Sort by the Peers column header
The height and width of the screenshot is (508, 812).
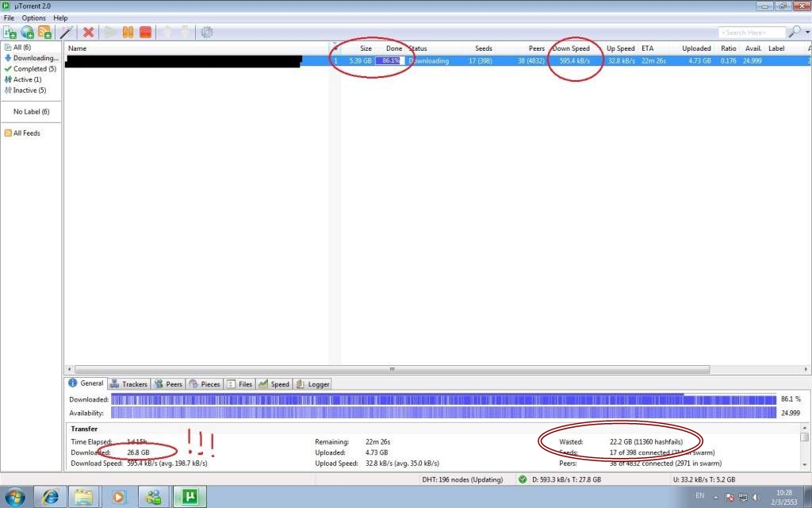[536, 48]
